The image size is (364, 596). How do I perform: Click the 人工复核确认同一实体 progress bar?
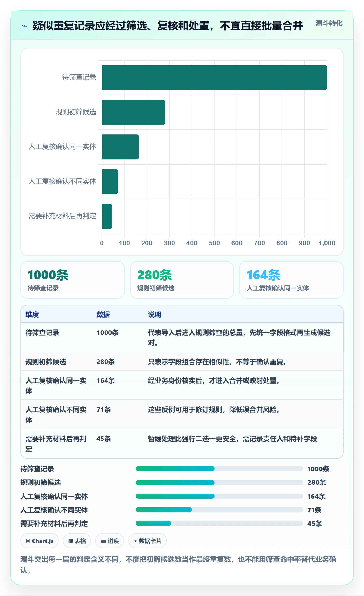pyautogui.click(x=219, y=496)
